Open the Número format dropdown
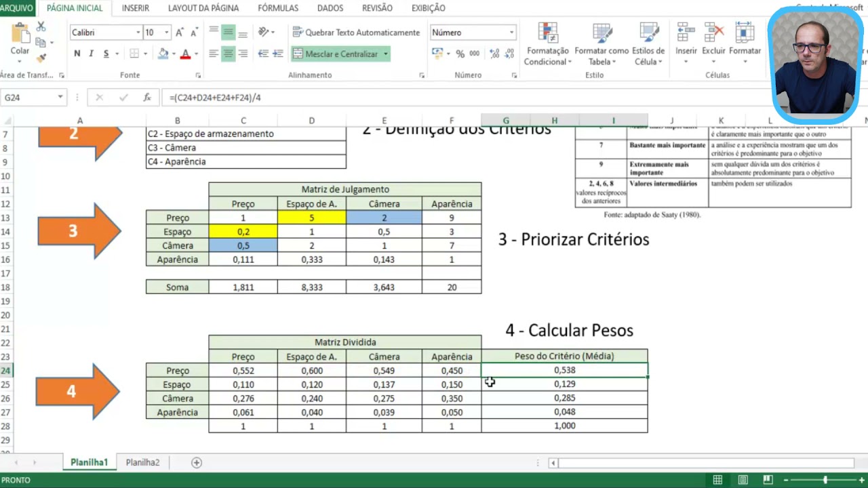Viewport: 868px width, 488px height. (512, 33)
